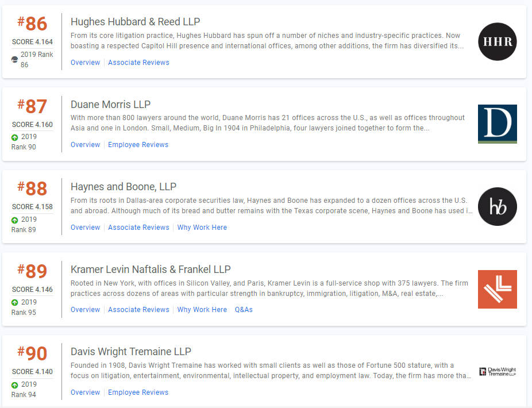The image size is (532, 408).
Task: Click the Kramer Levin description paragraph
Action: [269, 288]
